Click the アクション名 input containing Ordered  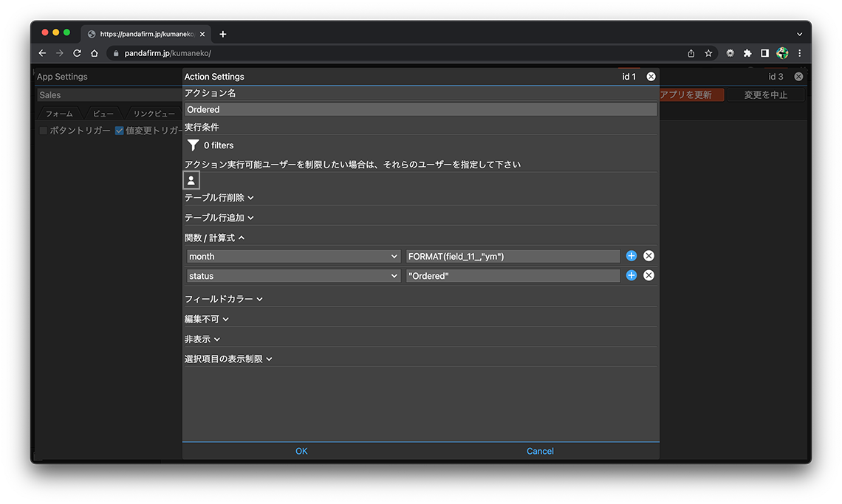[420, 109]
